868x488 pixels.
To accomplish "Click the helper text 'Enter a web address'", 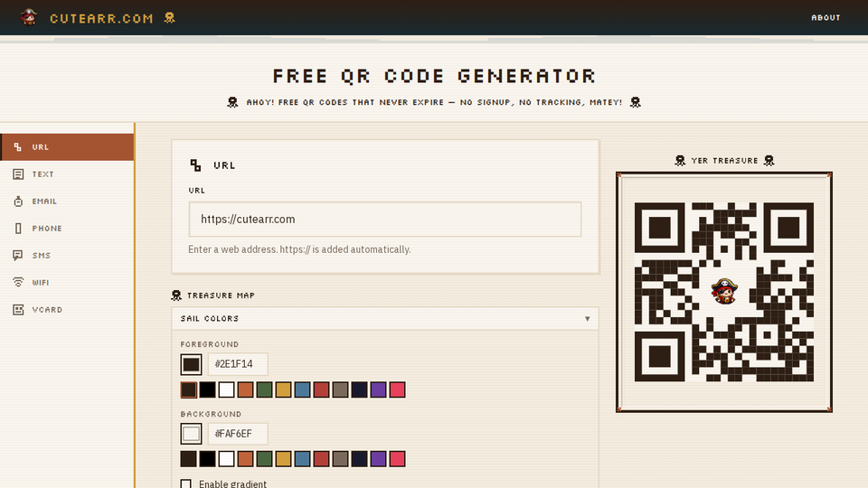I will click(x=299, y=249).
